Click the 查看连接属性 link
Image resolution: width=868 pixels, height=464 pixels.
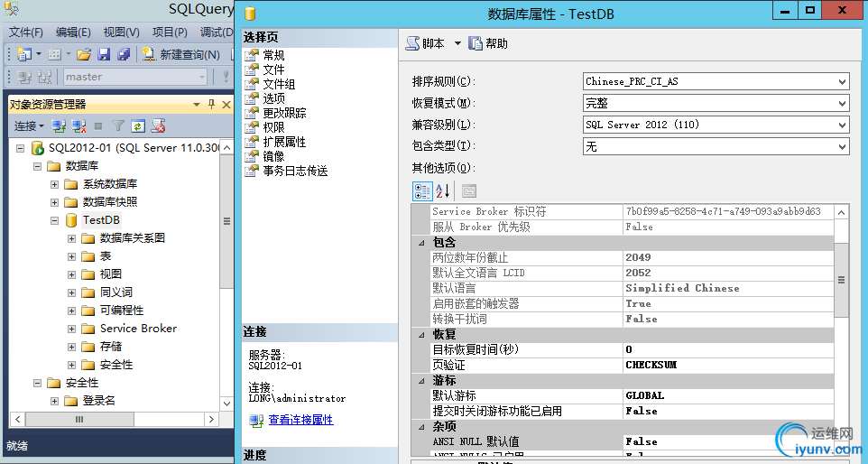(x=300, y=420)
